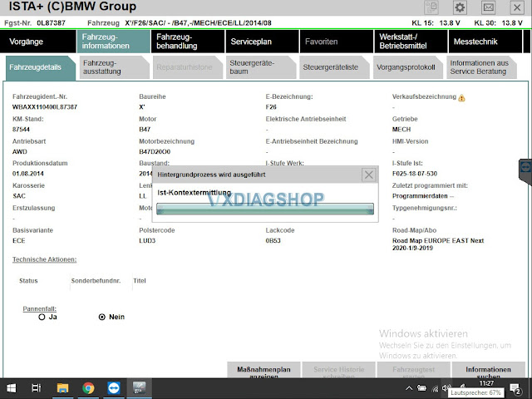
Task: Click battery icon in system tray
Action: click(421, 388)
